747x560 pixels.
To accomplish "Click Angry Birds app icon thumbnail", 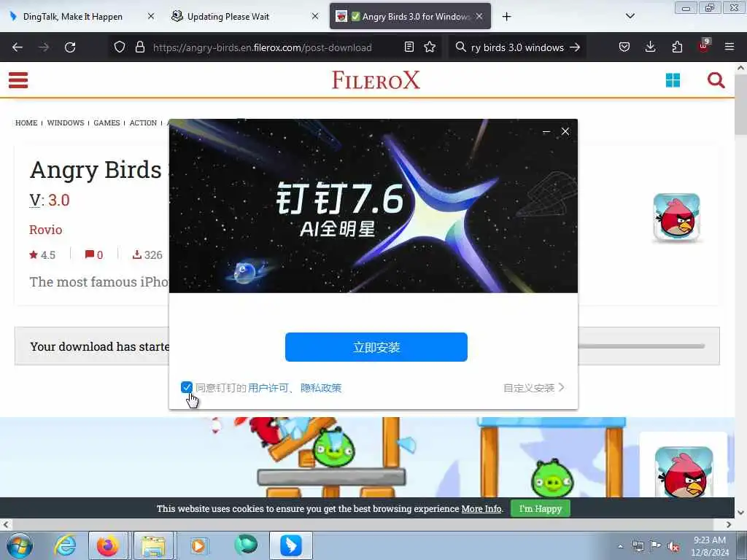I will click(x=676, y=217).
